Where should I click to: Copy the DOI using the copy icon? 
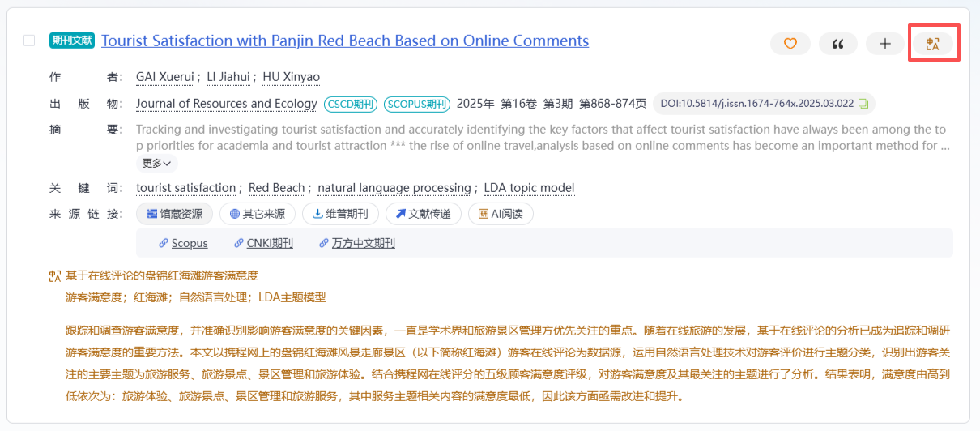pos(863,104)
